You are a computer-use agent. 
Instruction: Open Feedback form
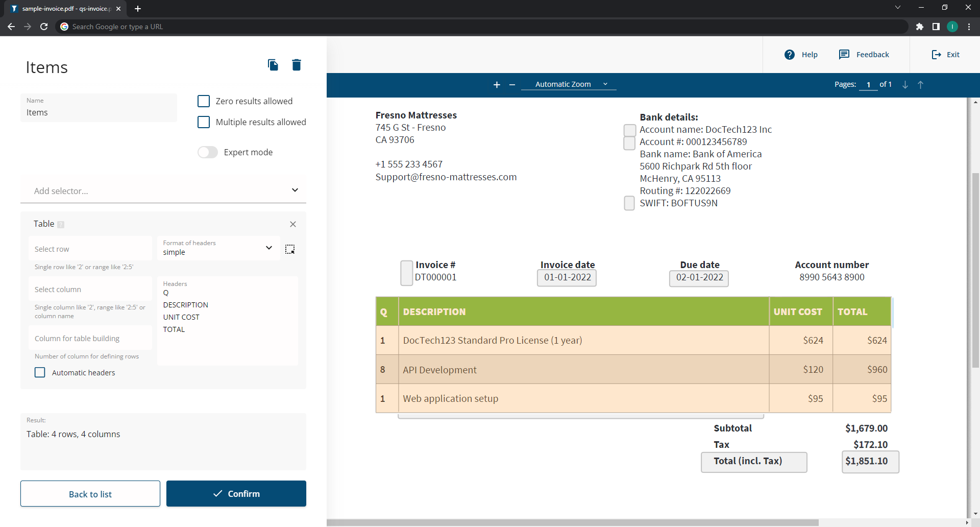[864, 55]
